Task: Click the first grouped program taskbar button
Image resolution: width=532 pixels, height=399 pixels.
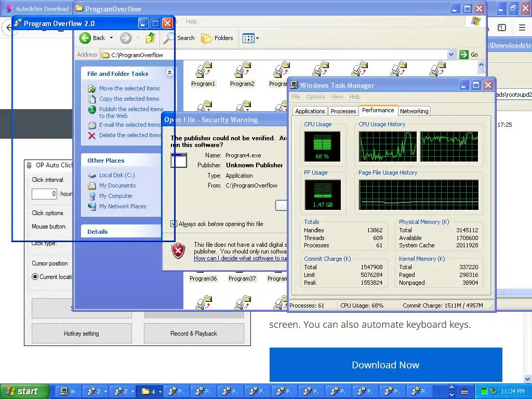Action: click(97, 392)
